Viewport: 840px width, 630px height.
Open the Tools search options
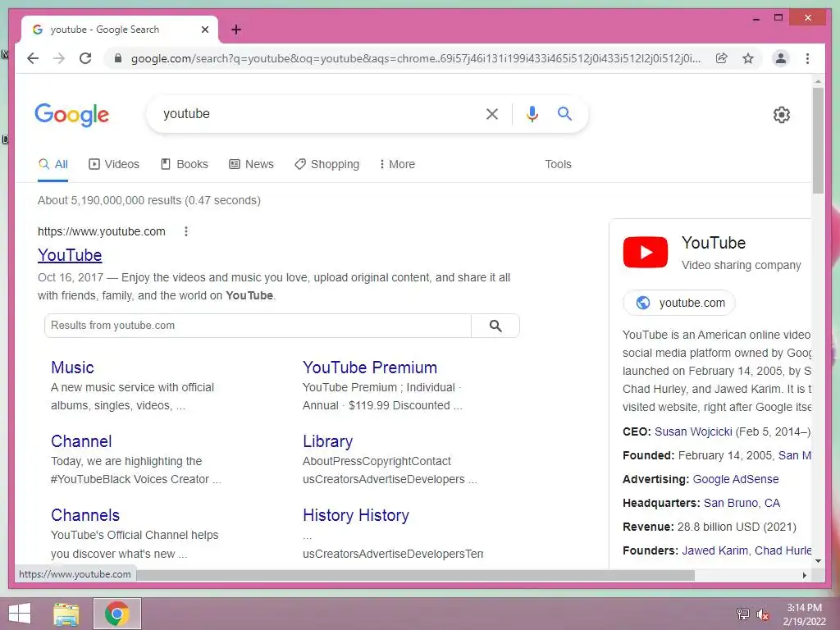point(558,164)
